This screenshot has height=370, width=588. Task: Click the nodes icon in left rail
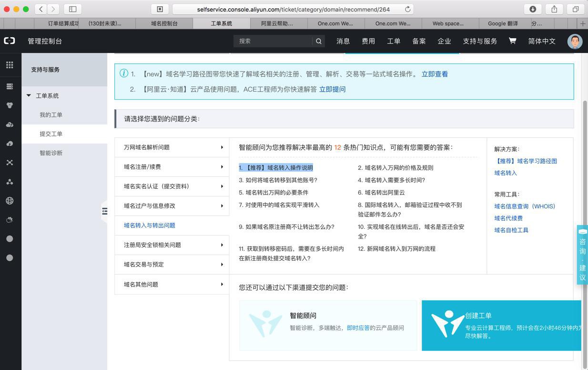[10, 182]
